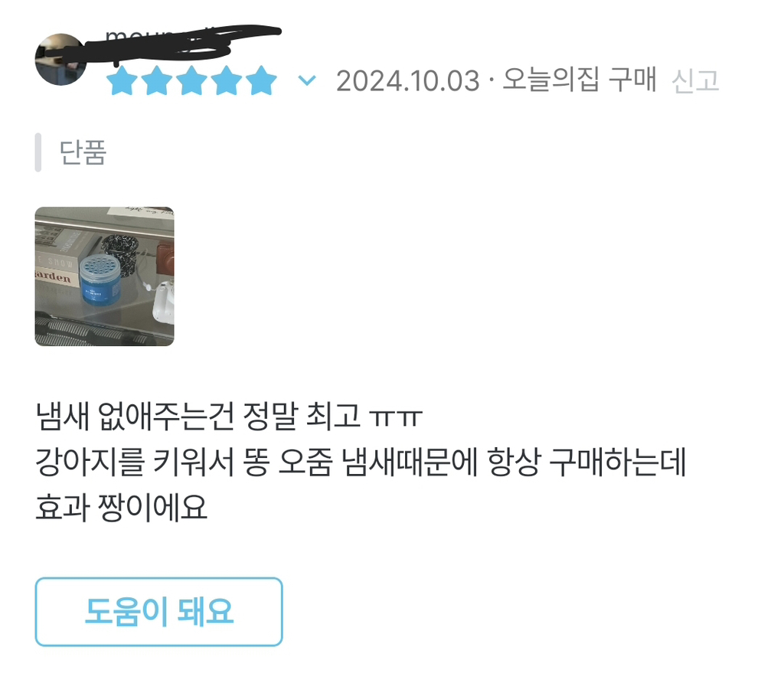Click the fifth blue rating star

coord(261,80)
